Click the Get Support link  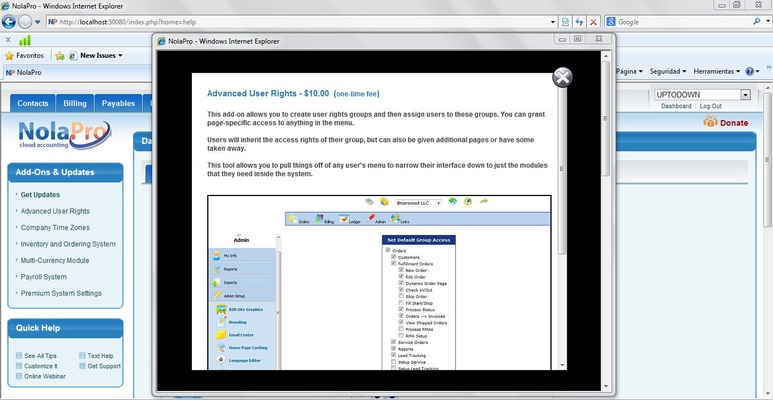click(x=104, y=366)
